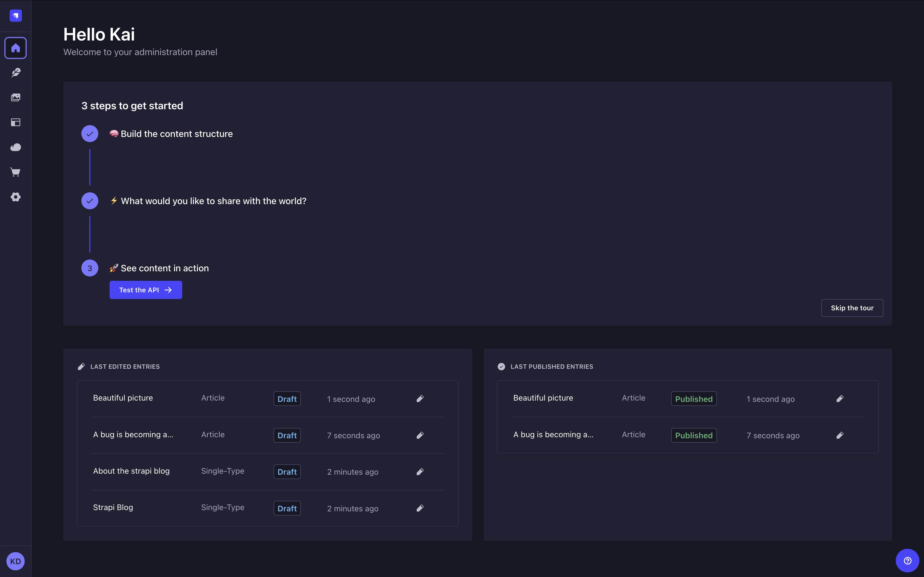Open the Media Library
This screenshot has height=577, width=924.
coord(15,97)
